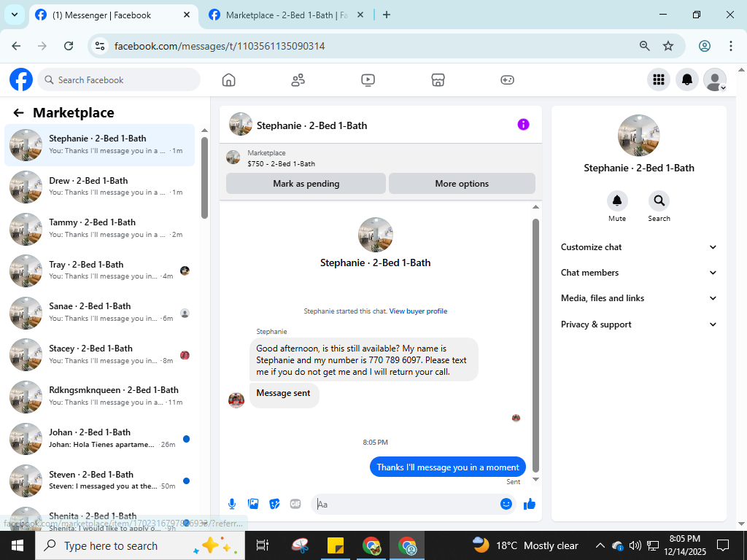Open the Friends icon in top navigation
This screenshot has width=747, height=560.
tap(298, 80)
